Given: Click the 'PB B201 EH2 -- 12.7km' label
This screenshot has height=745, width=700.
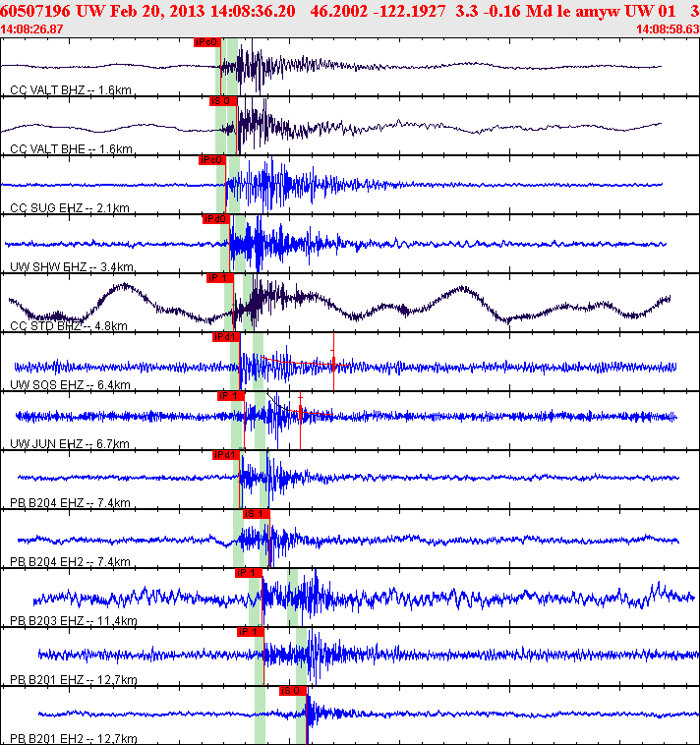Looking at the screenshot, I should coord(74,738).
